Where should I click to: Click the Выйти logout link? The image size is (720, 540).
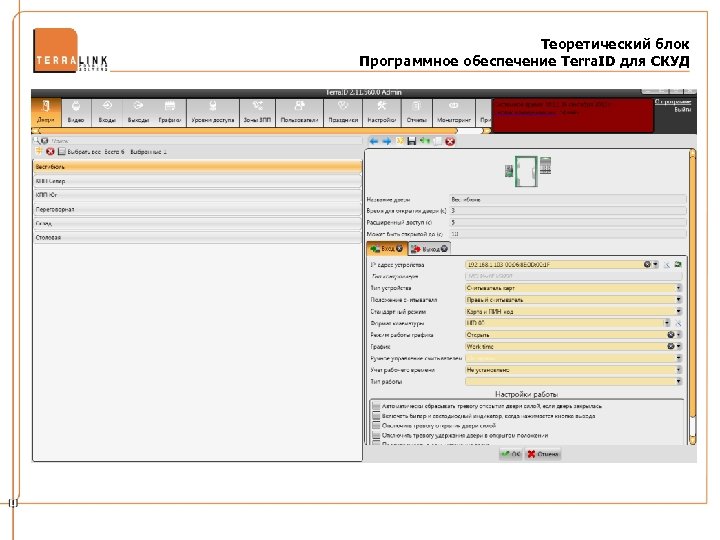(x=682, y=109)
